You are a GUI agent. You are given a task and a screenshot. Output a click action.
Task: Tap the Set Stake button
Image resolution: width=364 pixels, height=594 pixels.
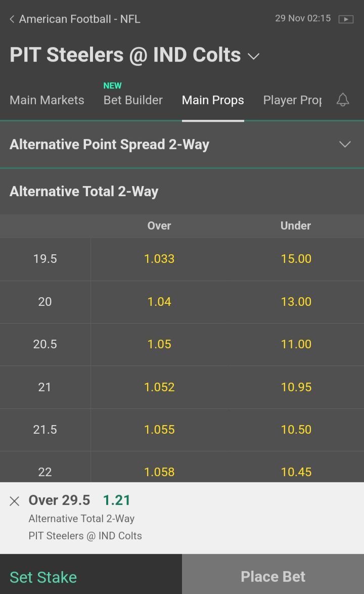point(91,574)
